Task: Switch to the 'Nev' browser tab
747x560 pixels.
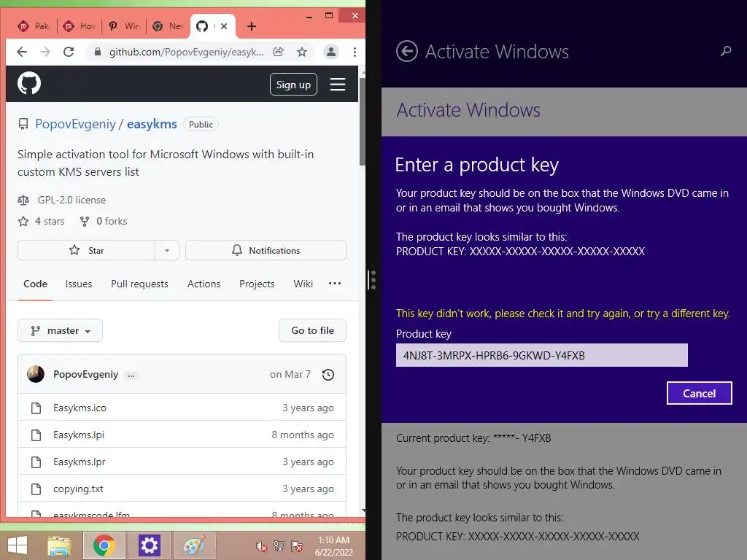Action: tap(169, 26)
